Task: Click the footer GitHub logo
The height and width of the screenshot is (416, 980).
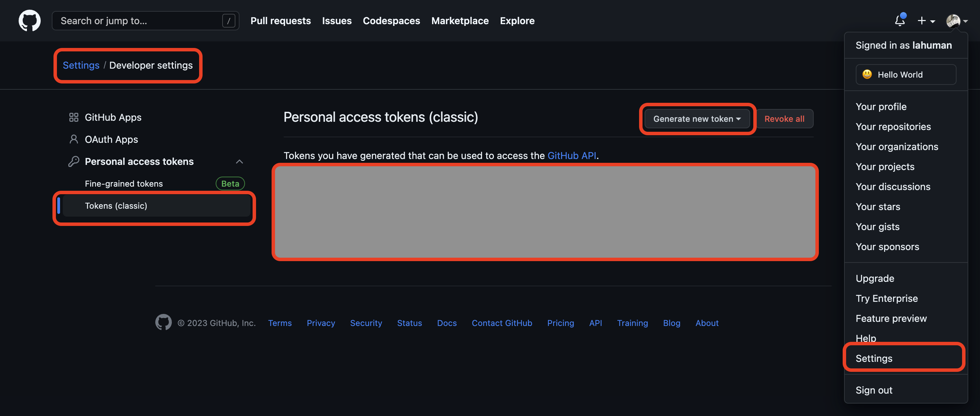Action: click(x=163, y=322)
